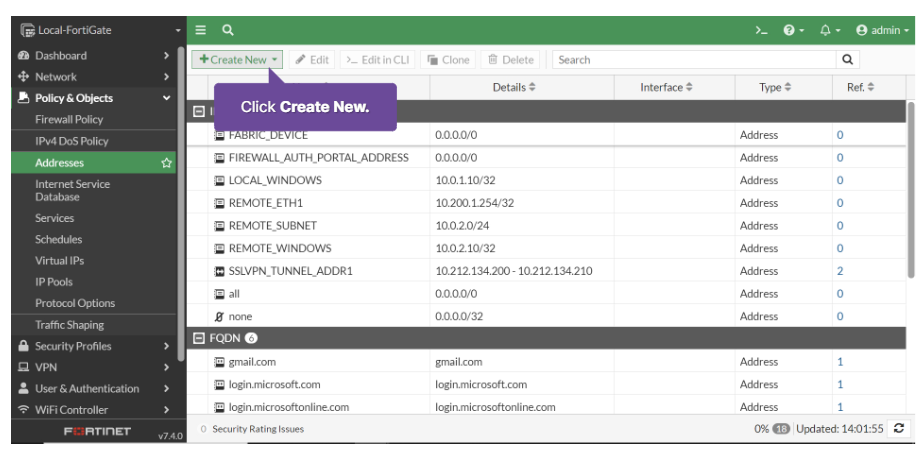This screenshot has height=467, width=923.
Task: Sort by Details column
Action: pos(514,87)
